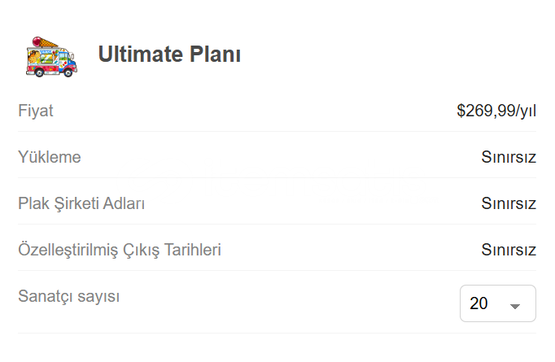Click the word Ultimate in the title
555x362 pixels.
pos(140,54)
